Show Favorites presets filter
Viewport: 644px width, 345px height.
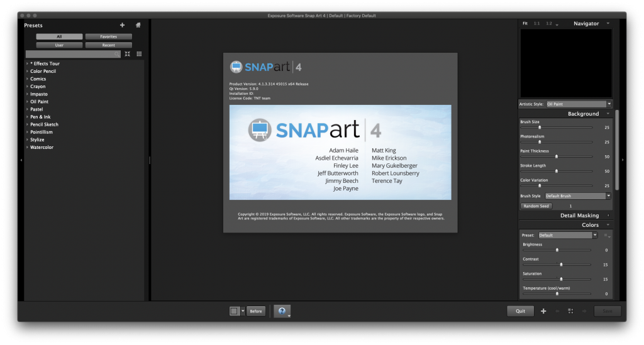click(108, 36)
